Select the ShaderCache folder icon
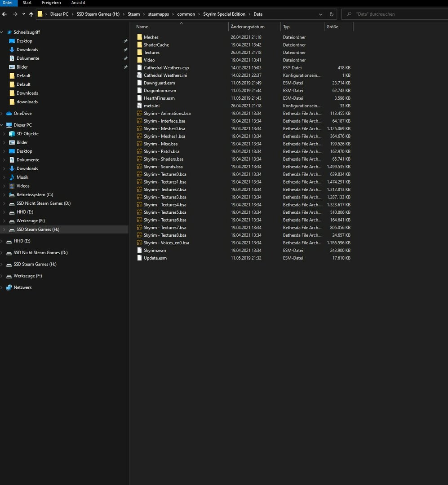 pyautogui.click(x=139, y=45)
